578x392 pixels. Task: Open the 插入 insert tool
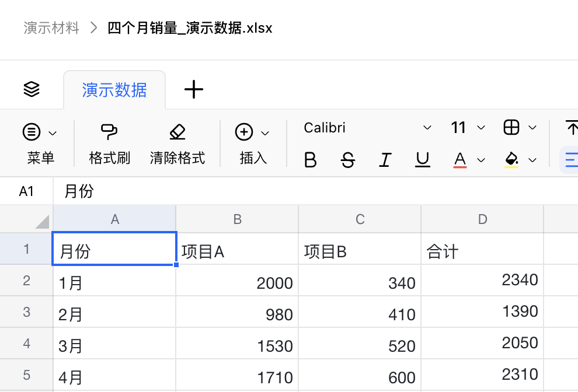tap(252, 143)
